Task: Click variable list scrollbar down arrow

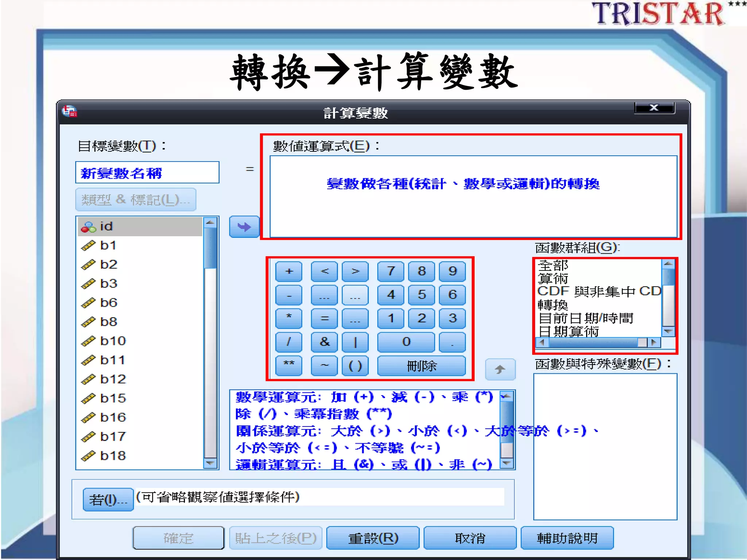Action: click(210, 463)
